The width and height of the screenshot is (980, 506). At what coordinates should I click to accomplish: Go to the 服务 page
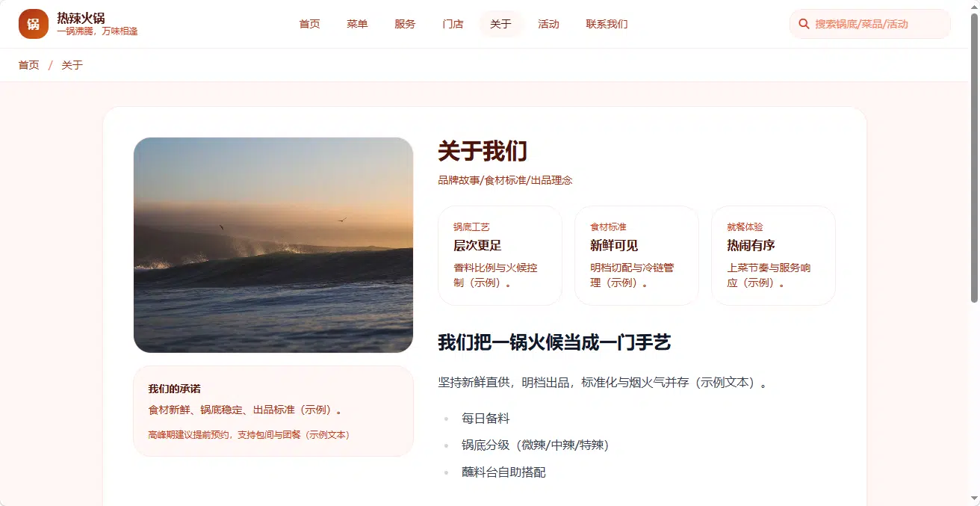(405, 24)
